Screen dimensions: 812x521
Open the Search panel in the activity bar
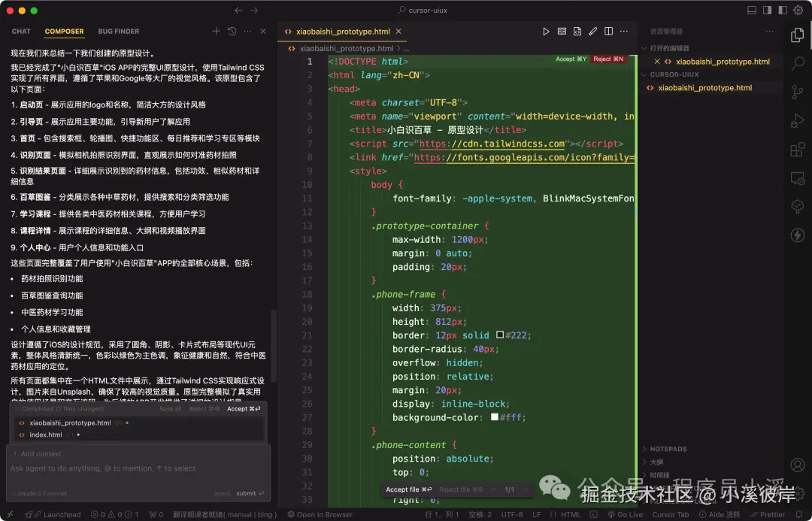click(797, 63)
